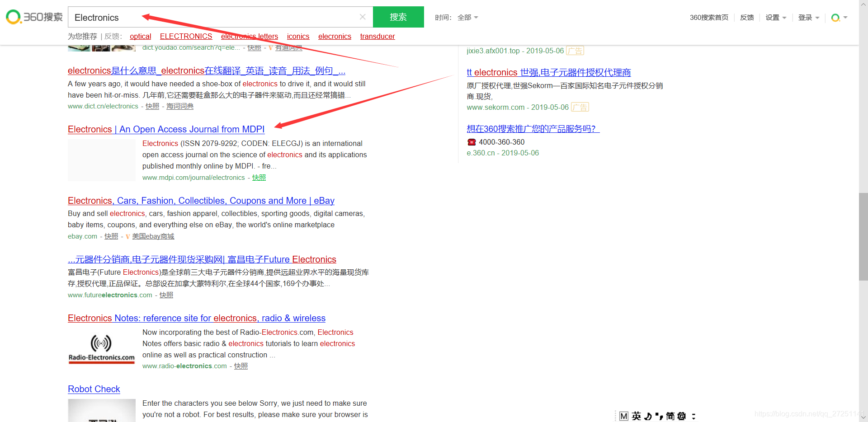Select the suggested query optical

point(141,36)
